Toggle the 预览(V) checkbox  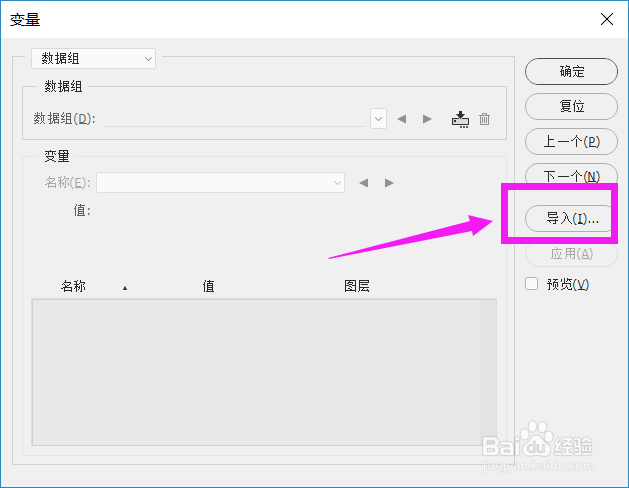click(x=532, y=284)
